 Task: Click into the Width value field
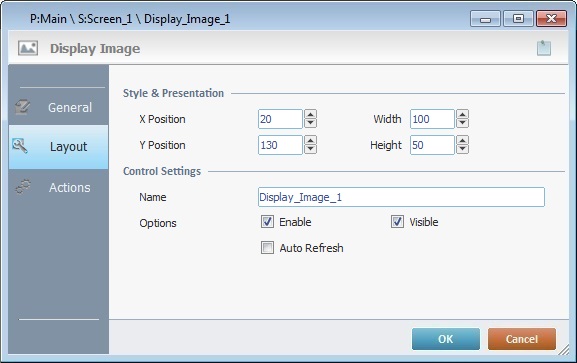432,119
